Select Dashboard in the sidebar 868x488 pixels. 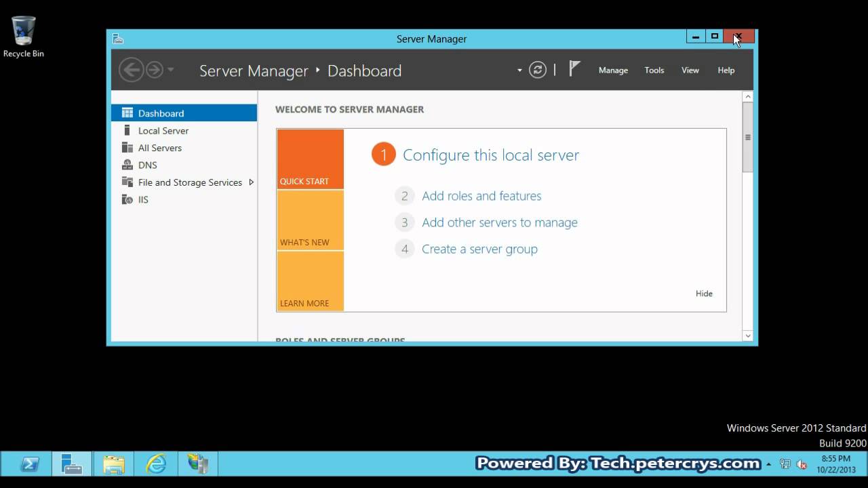(184, 113)
